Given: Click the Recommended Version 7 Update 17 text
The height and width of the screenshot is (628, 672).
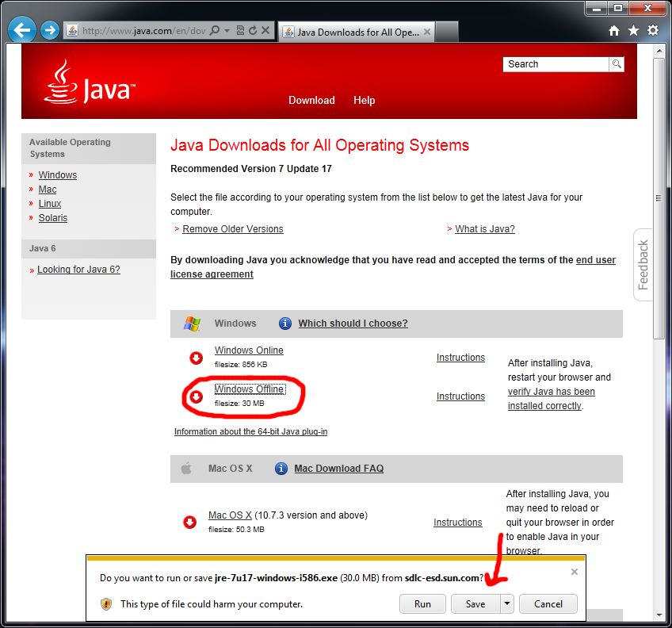Looking at the screenshot, I should point(251,169).
